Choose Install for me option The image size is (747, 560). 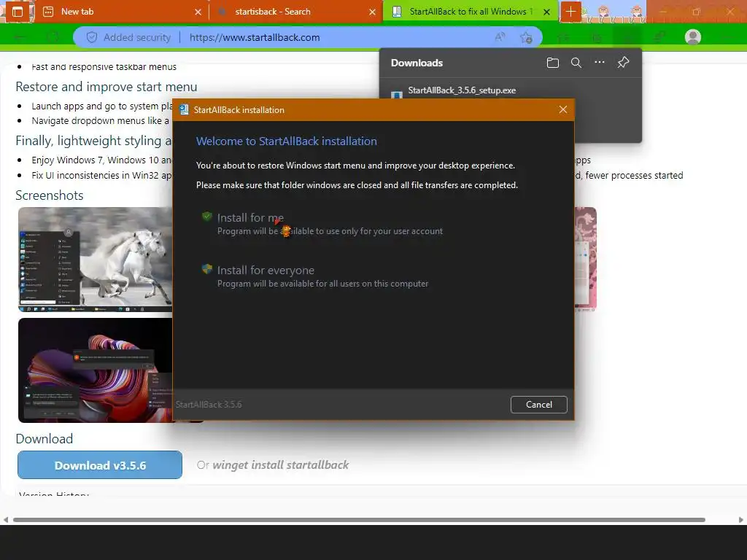(330, 224)
